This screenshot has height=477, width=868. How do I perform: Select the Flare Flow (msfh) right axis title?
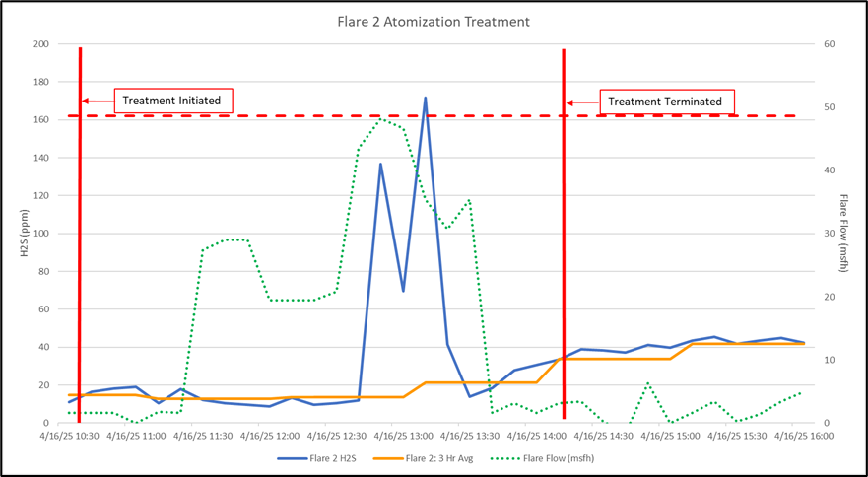pos(843,234)
